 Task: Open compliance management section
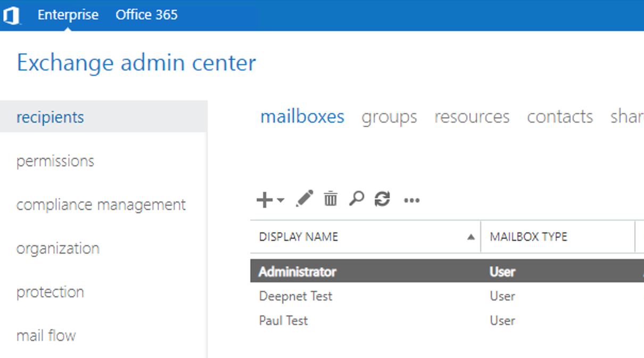[101, 205]
